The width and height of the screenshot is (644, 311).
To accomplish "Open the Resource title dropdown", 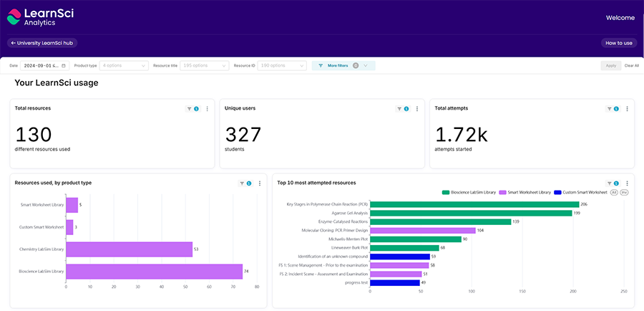I will point(205,65).
